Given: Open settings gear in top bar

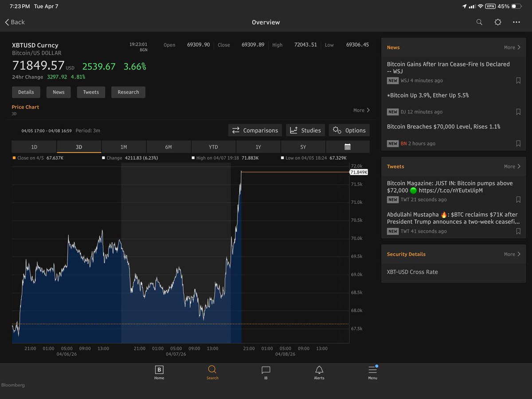Looking at the screenshot, I should pos(498,22).
